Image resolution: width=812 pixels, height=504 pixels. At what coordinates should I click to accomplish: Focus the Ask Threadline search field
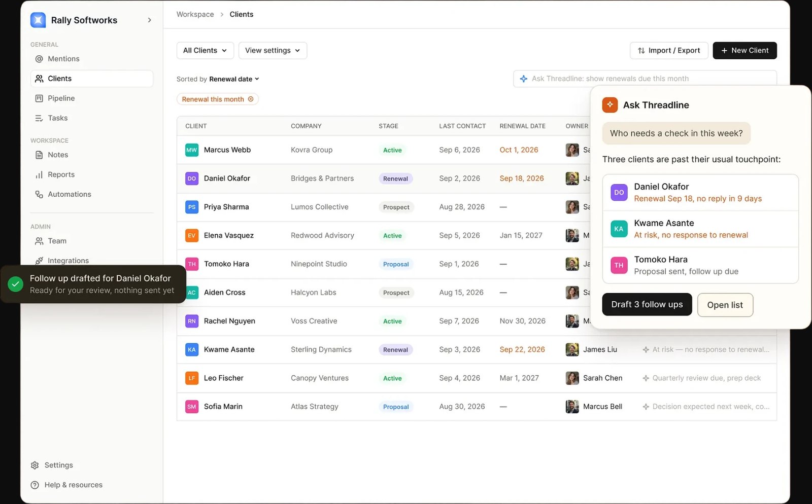(x=645, y=79)
